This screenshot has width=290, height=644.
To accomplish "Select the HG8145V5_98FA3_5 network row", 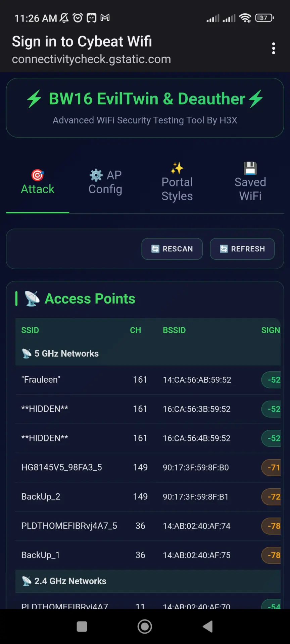I will [148, 468].
